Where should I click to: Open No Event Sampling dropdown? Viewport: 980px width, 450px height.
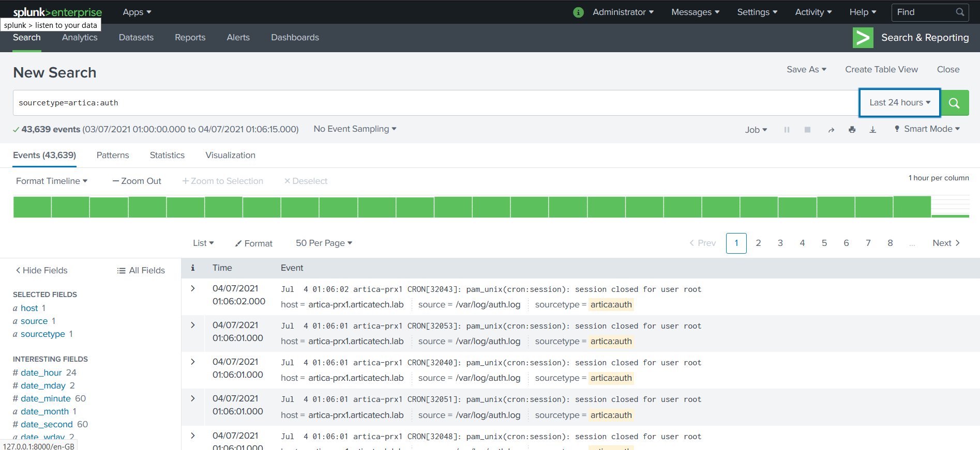click(x=355, y=129)
